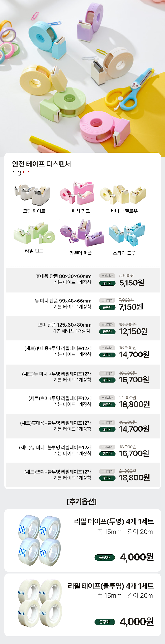Viewport: 165px width, 644px height.
Task: Click the 안전 테이프 디스펜서 title
Action: coord(41,164)
